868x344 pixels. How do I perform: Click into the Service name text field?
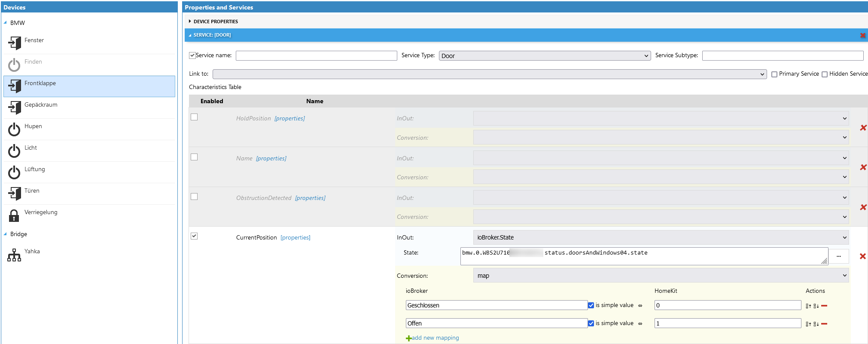pos(316,56)
